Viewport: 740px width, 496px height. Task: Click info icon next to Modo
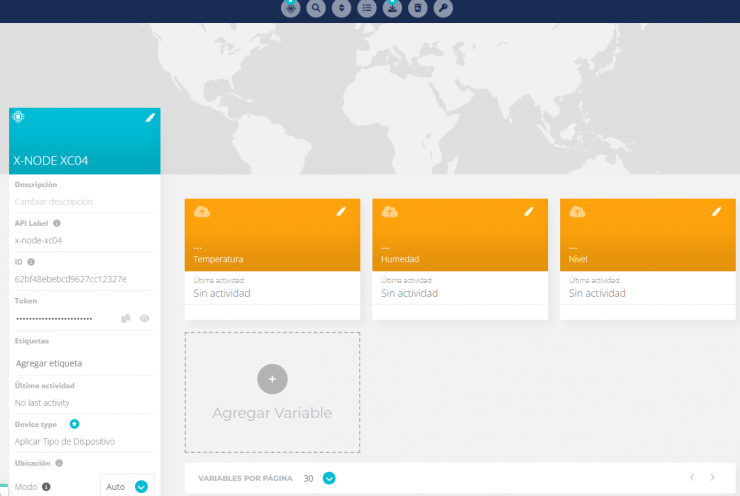click(46, 487)
